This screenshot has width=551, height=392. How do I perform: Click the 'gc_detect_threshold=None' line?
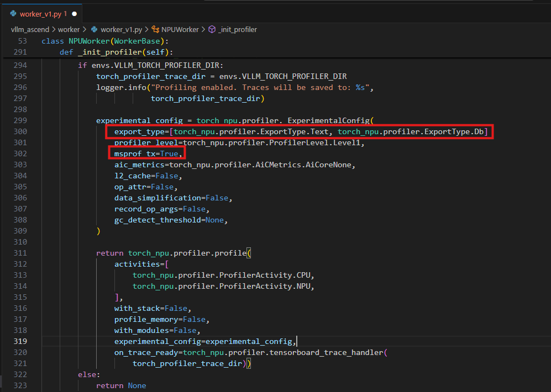tap(171, 220)
